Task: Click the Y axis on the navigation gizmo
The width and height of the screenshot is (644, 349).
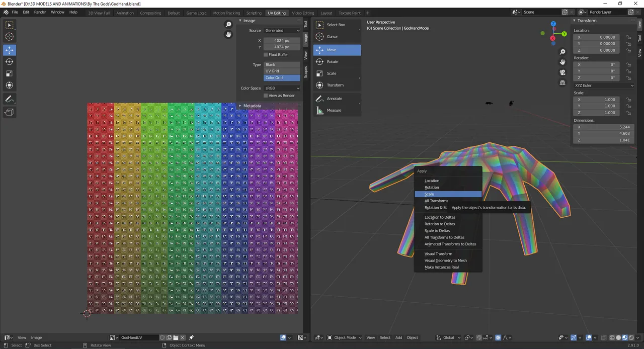Action: (564, 34)
